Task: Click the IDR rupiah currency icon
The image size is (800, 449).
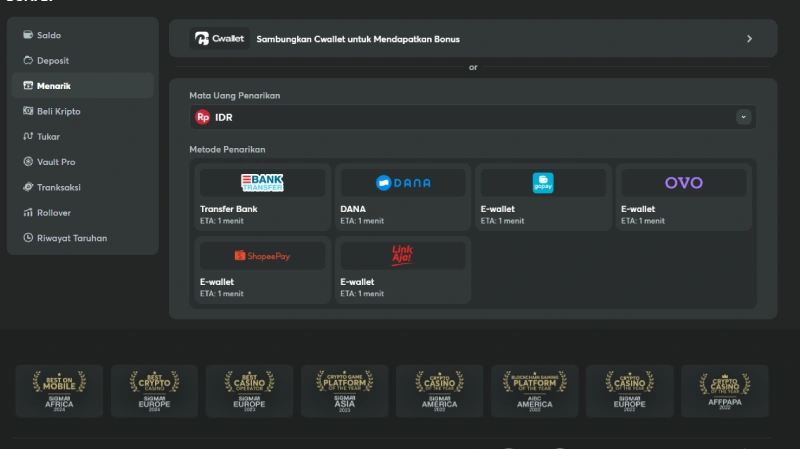Action: coord(203,117)
